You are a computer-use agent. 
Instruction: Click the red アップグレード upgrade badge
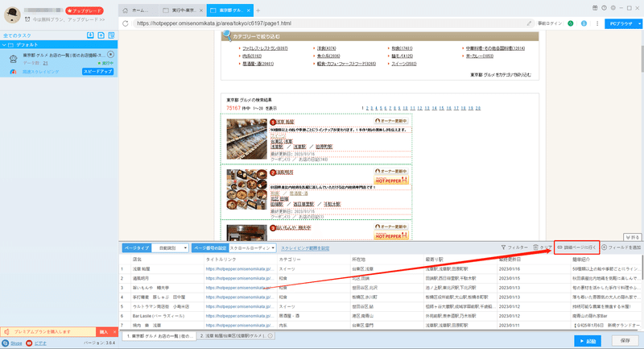(x=85, y=10)
